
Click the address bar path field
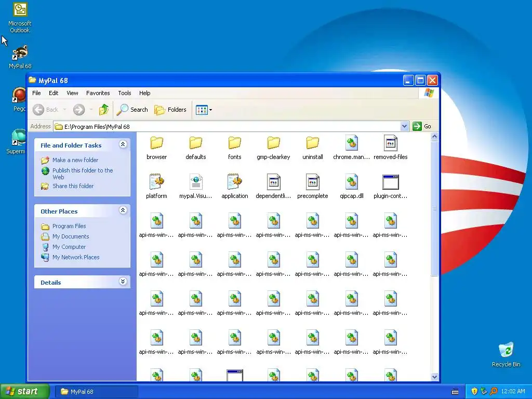coord(227,127)
